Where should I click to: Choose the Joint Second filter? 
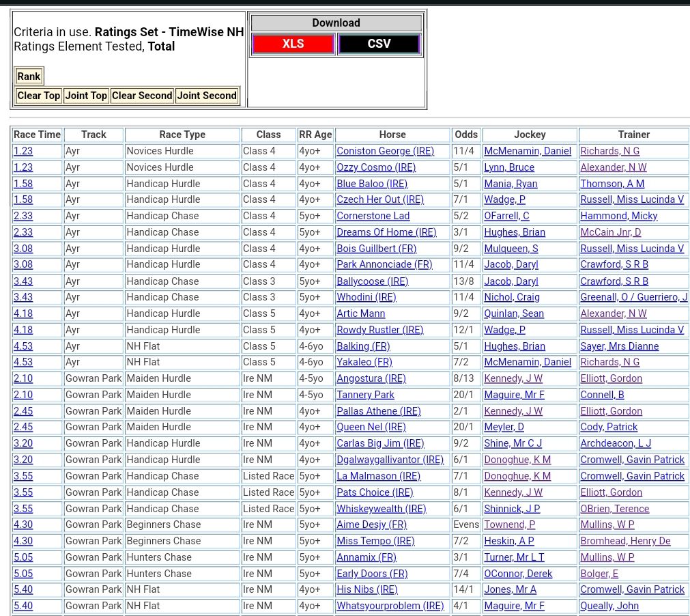tap(207, 96)
